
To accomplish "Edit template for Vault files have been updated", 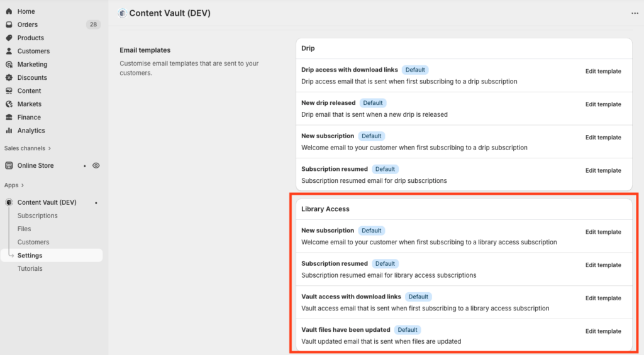I will tap(603, 331).
